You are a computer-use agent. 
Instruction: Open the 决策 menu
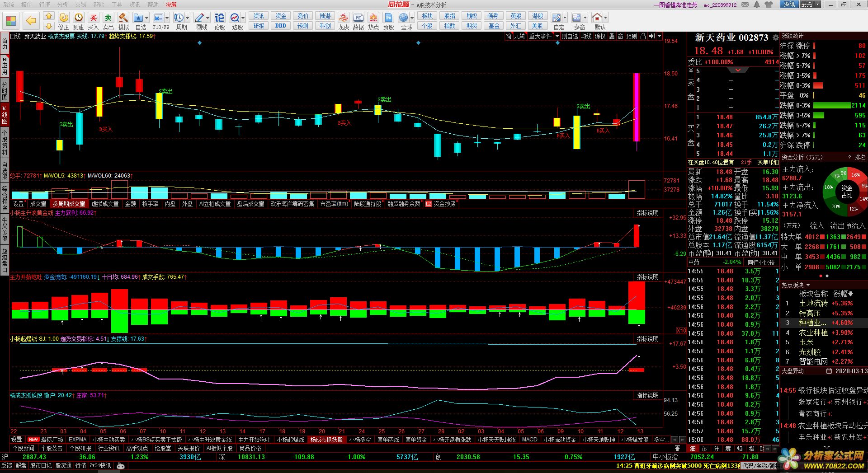pyautogui.click(x=171, y=5)
